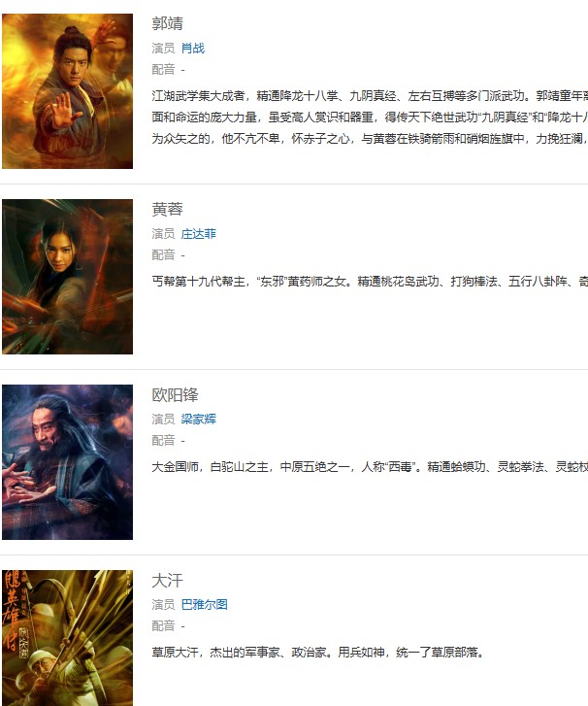Open the 巴雅尔图 actor link
The image size is (588, 706).
[x=205, y=605]
